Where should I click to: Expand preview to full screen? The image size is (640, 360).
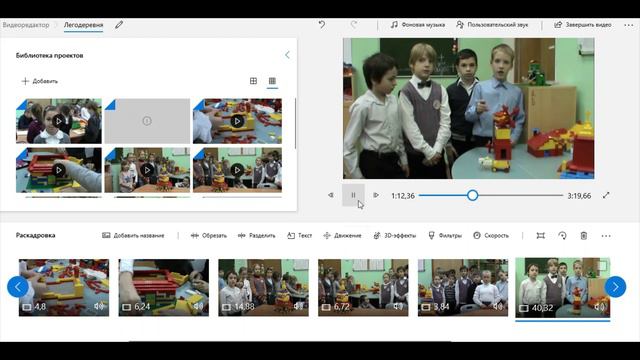coord(606,196)
